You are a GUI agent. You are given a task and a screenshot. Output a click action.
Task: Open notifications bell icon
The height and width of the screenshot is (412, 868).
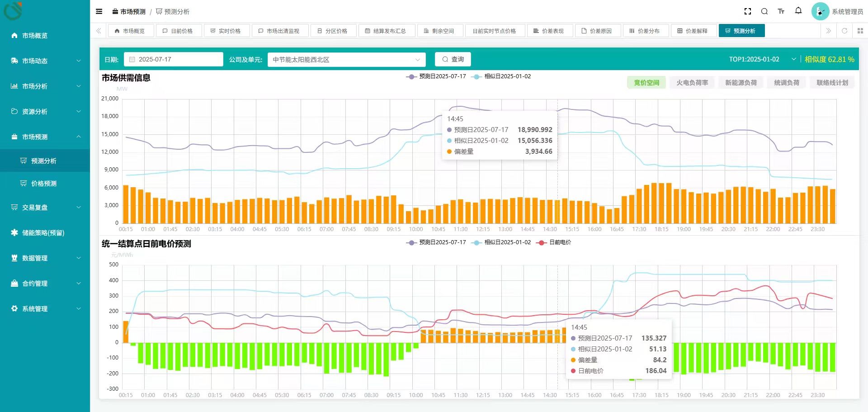798,11
